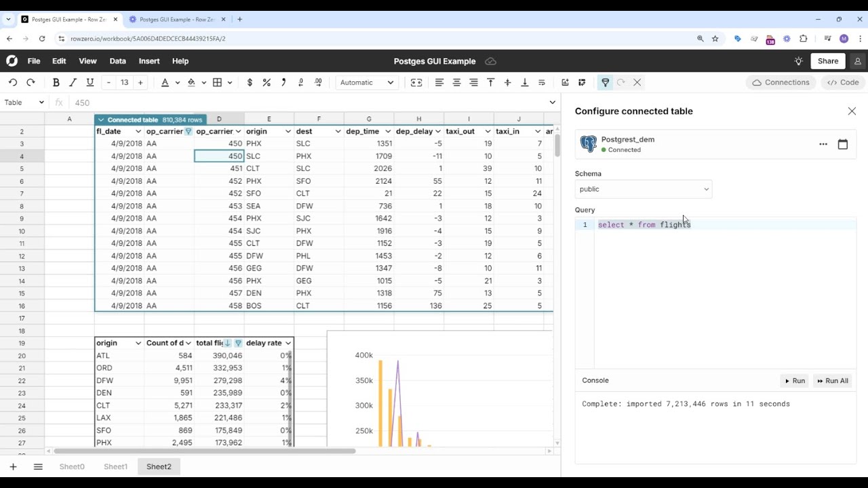Format cells as currency with dollar icon

(250, 83)
